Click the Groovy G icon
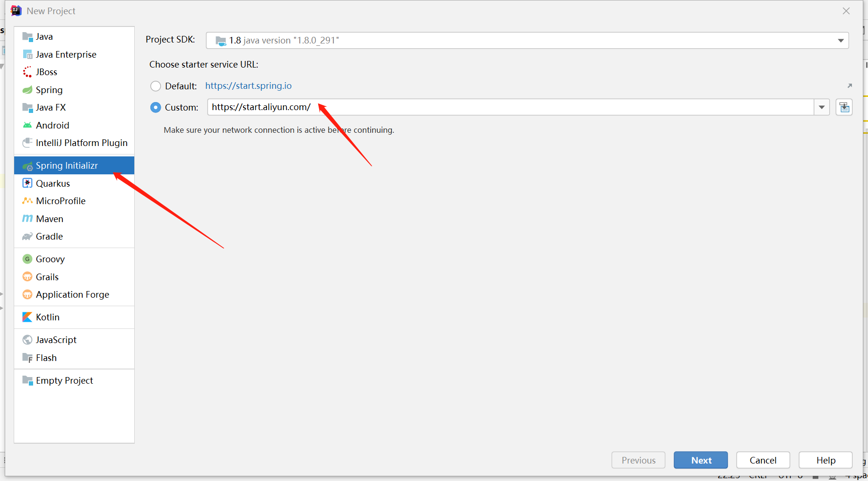The image size is (868, 481). point(27,259)
